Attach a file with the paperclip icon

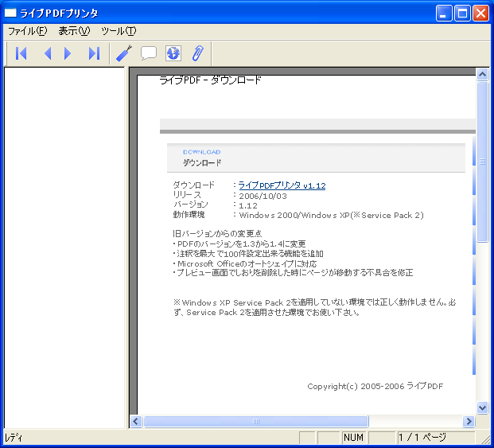click(198, 53)
